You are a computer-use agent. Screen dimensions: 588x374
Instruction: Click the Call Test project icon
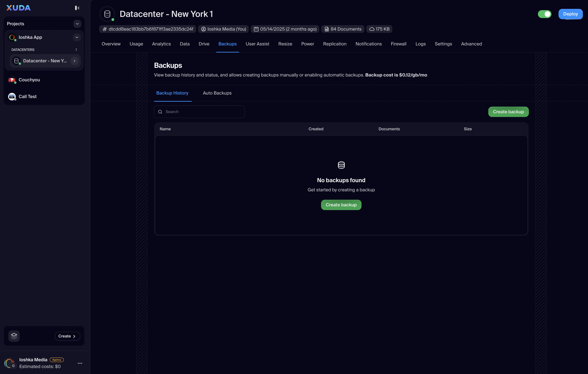(x=12, y=97)
